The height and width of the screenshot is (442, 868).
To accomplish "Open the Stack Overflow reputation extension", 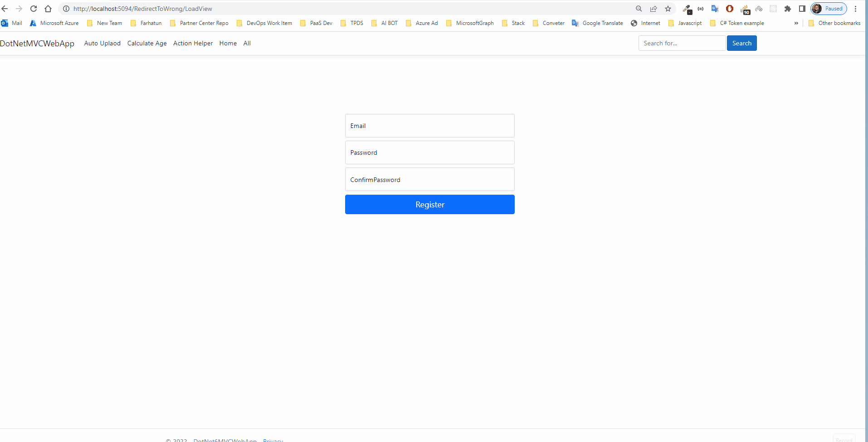I will click(x=745, y=9).
